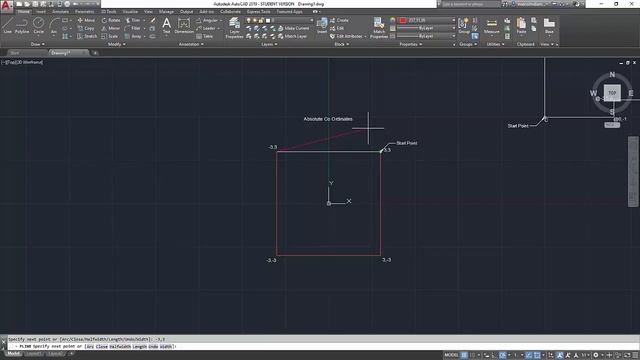Open the View ribbon tab
This screenshot has height=360, width=640.
[148, 11]
